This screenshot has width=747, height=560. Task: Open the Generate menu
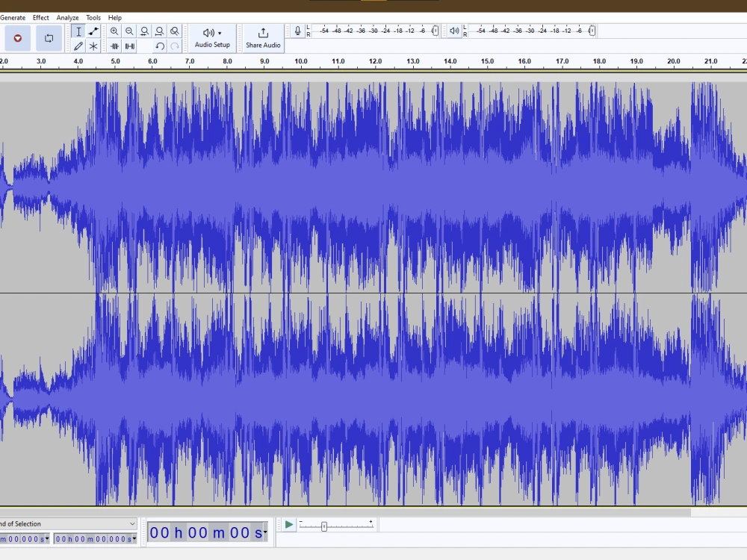(x=13, y=18)
